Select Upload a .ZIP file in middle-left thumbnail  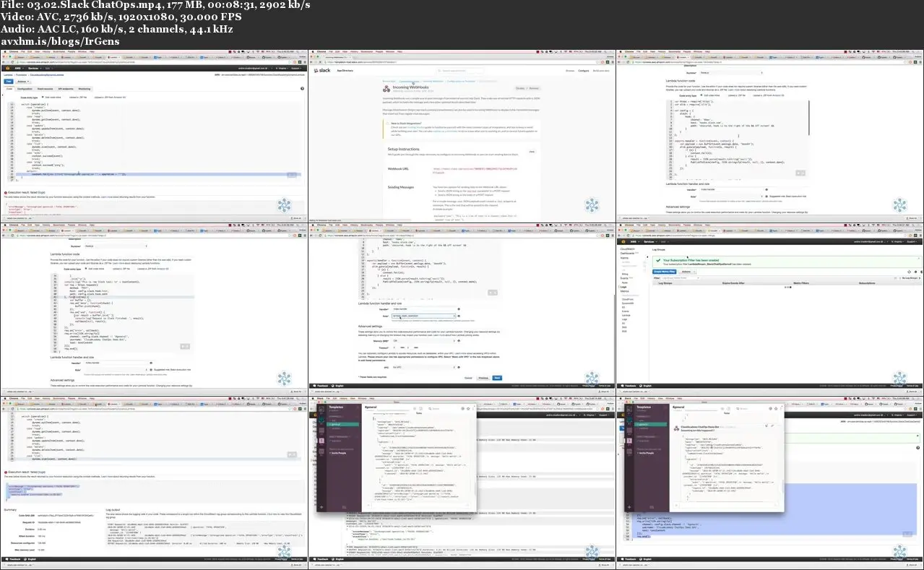point(121,269)
